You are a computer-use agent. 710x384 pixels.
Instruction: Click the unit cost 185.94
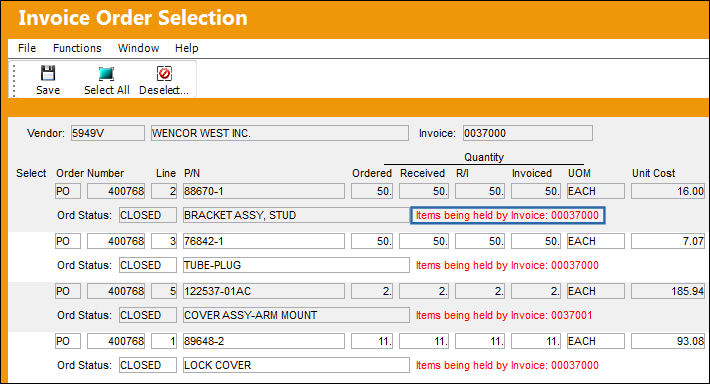(x=668, y=291)
